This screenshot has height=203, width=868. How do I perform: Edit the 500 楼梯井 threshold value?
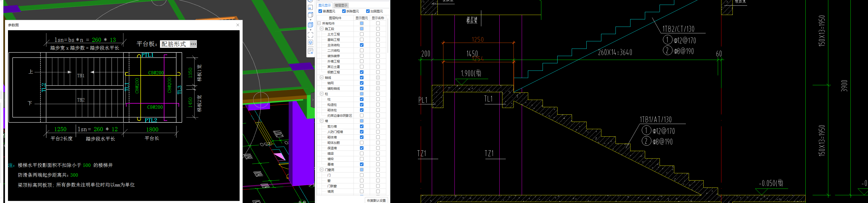pos(87,166)
